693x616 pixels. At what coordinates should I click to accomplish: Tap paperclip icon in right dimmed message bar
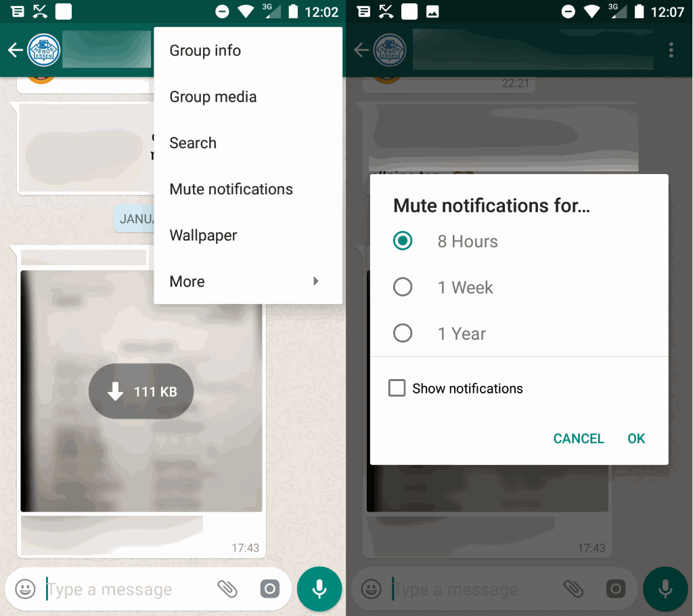573,589
